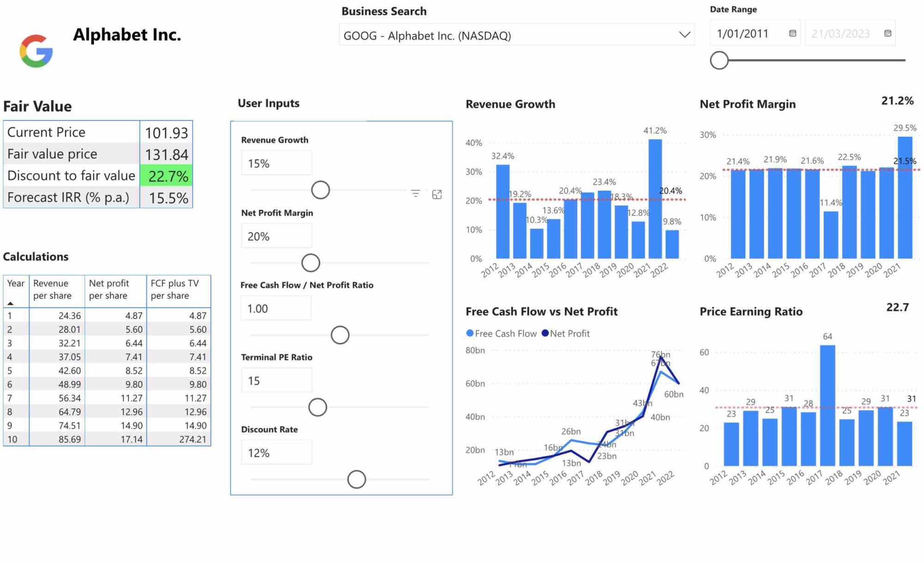Image resolution: width=924 pixels, height=563 pixels.
Task: Click the green 22.7% discount cell
Action: pos(166,176)
